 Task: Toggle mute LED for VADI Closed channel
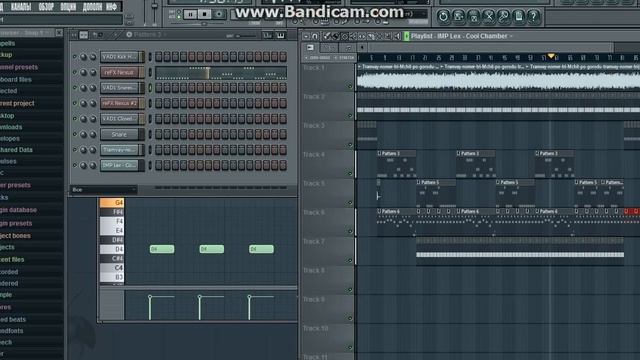point(75,119)
